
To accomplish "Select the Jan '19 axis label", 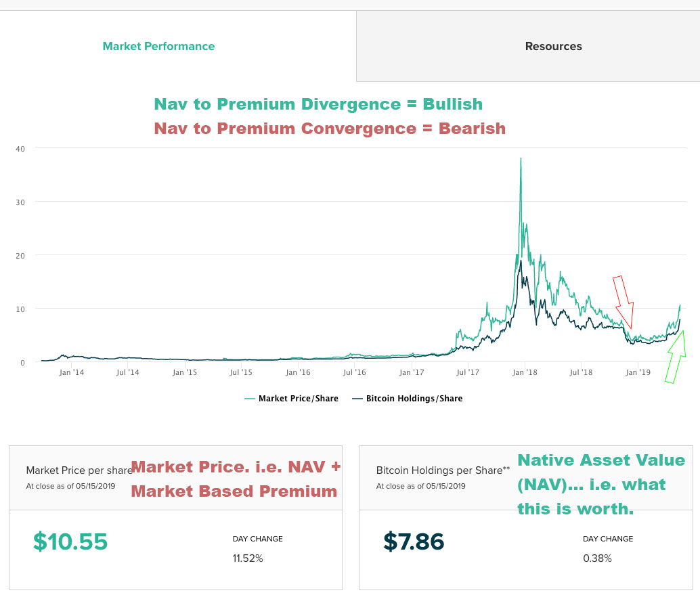I will pyautogui.click(x=639, y=372).
